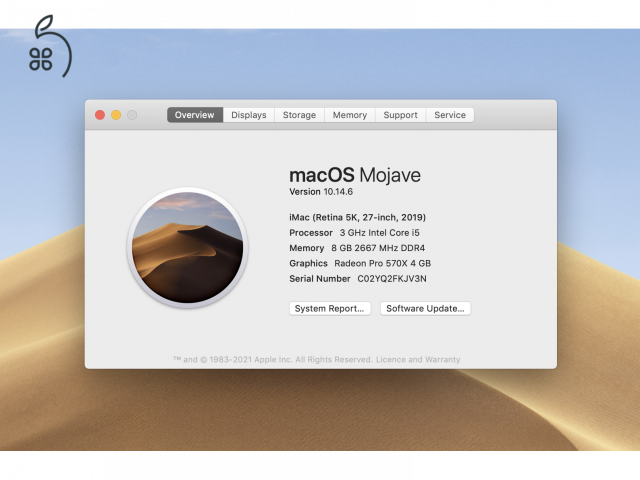Close the About This Mac window
The image size is (640, 480).
pyautogui.click(x=100, y=115)
